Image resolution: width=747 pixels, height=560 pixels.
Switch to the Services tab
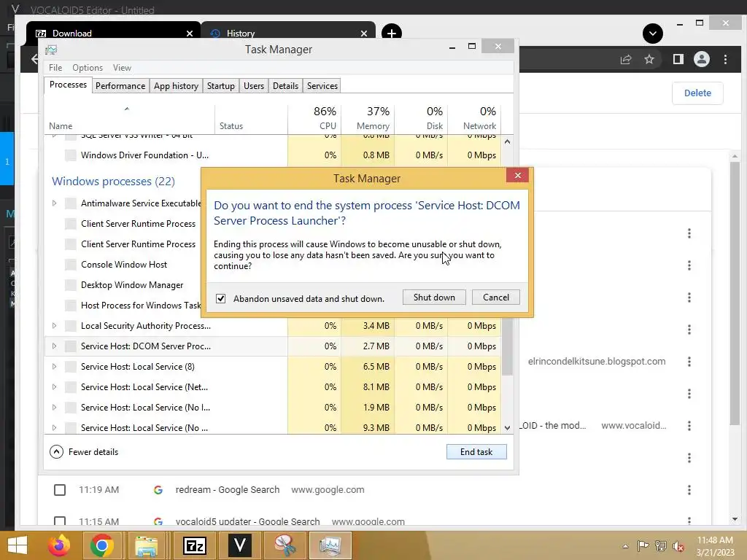(x=322, y=86)
